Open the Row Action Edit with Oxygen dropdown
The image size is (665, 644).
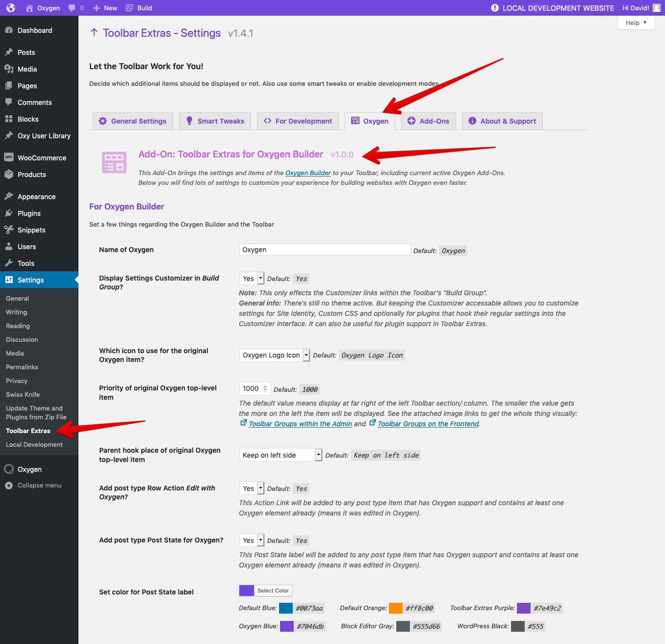point(252,489)
